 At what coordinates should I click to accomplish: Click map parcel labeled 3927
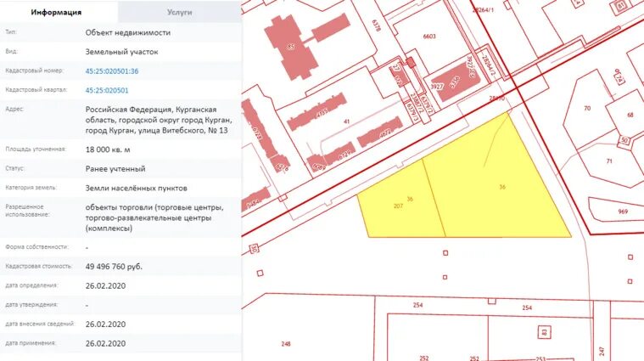(437, 87)
